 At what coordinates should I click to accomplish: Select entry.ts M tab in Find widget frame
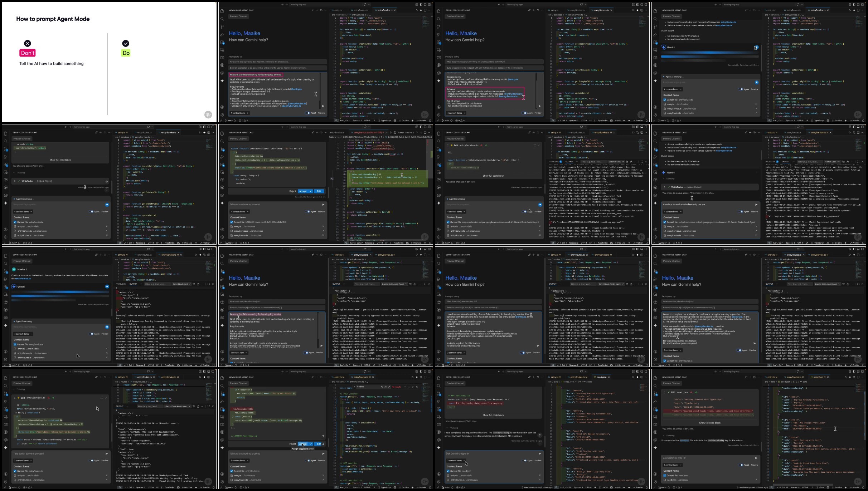coord(338,377)
